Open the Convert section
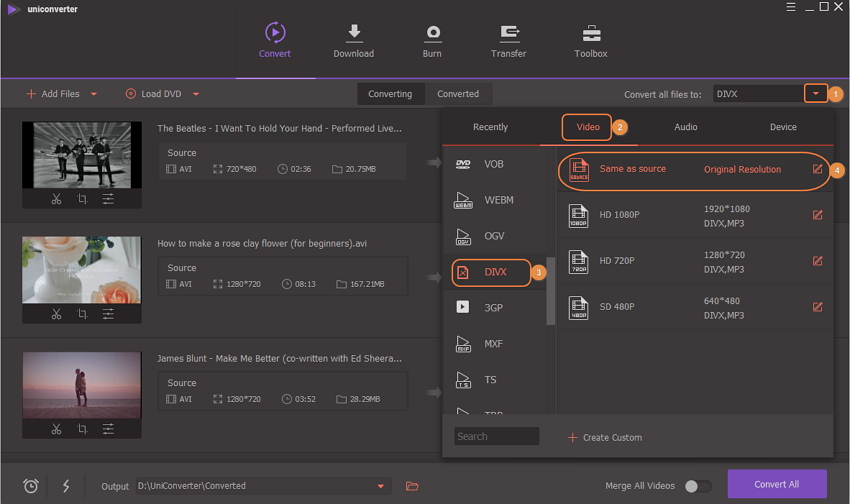This screenshot has width=850, height=504. coord(275,41)
